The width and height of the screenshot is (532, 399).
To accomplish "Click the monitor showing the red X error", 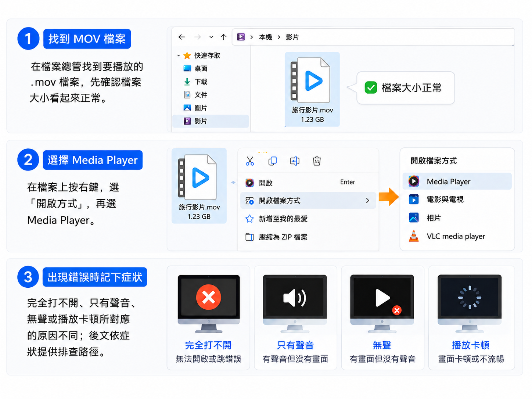I will click(209, 303).
